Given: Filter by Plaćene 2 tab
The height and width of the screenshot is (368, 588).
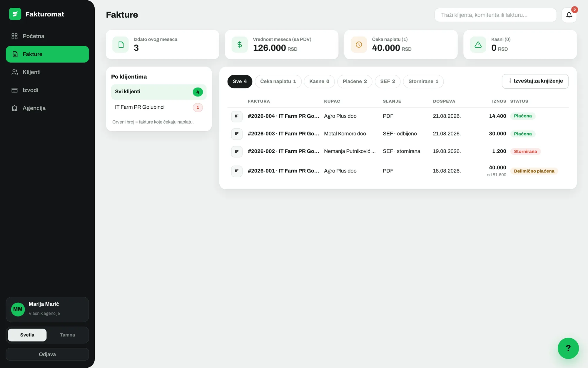Looking at the screenshot, I should pyautogui.click(x=355, y=81).
